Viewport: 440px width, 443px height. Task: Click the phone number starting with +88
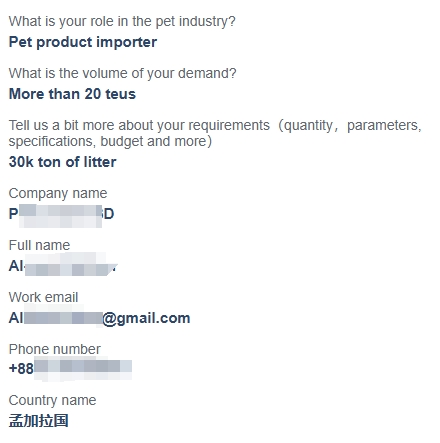tap(70, 368)
